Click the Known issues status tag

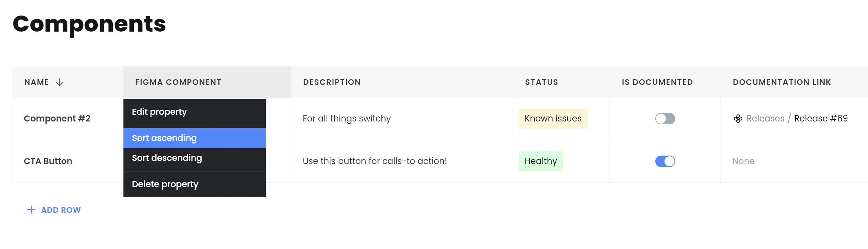[553, 119]
